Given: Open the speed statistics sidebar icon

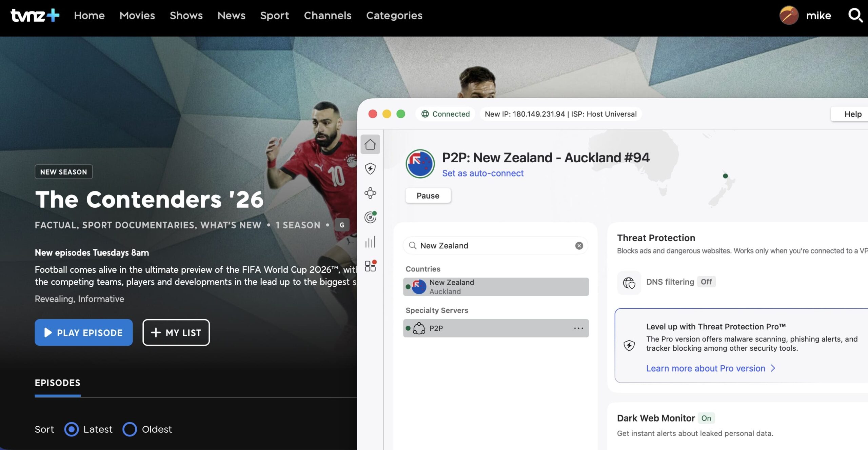Looking at the screenshot, I should coord(370,242).
